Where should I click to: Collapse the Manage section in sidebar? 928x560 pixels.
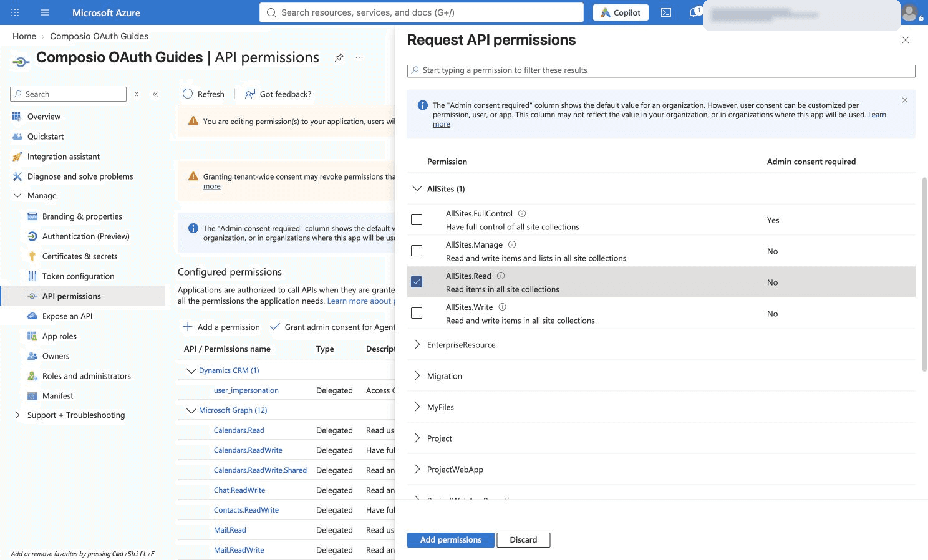(17, 195)
